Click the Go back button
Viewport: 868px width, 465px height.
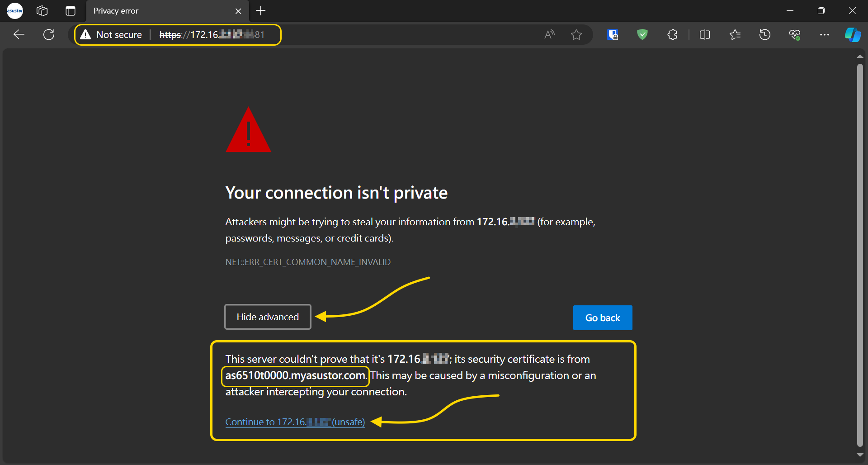click(603, 318)
